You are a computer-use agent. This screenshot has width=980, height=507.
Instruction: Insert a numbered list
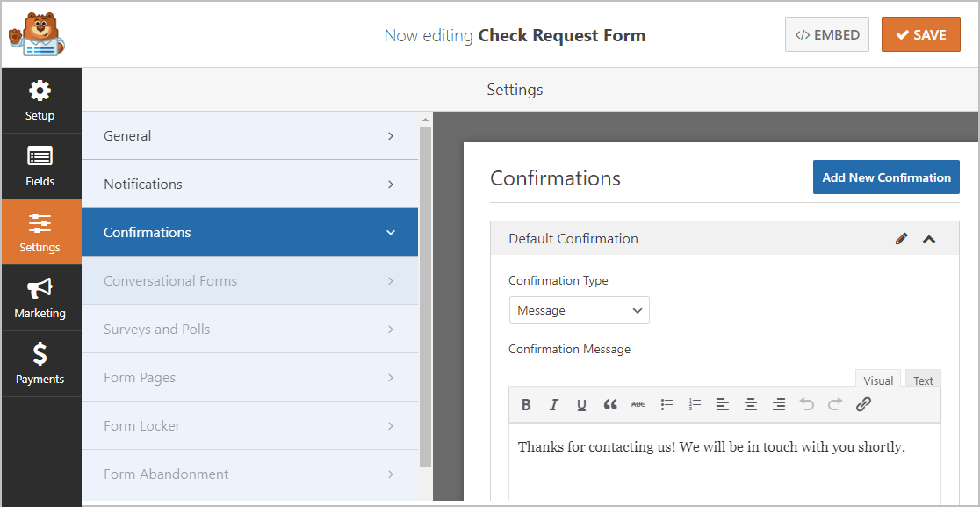point(695,404)
